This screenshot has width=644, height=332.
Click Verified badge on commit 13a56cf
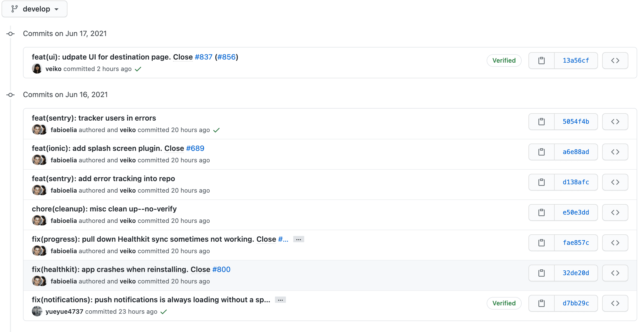point(504,61)
